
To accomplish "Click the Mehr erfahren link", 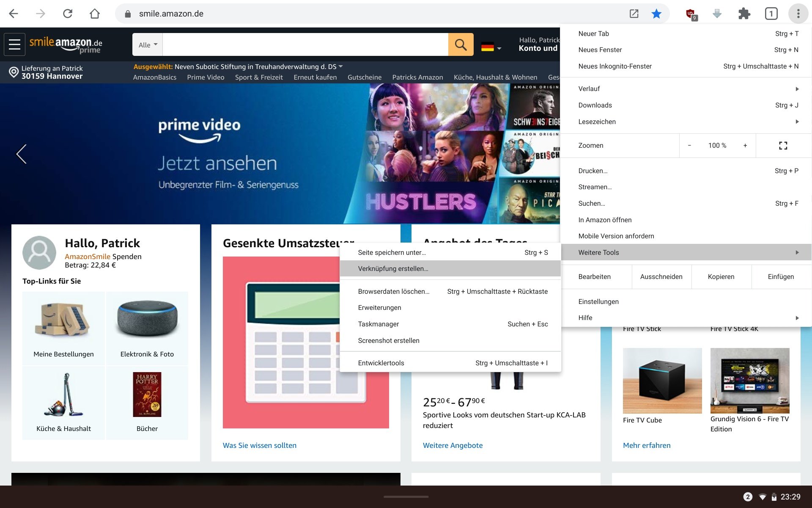I will click(x=647, y=445).
